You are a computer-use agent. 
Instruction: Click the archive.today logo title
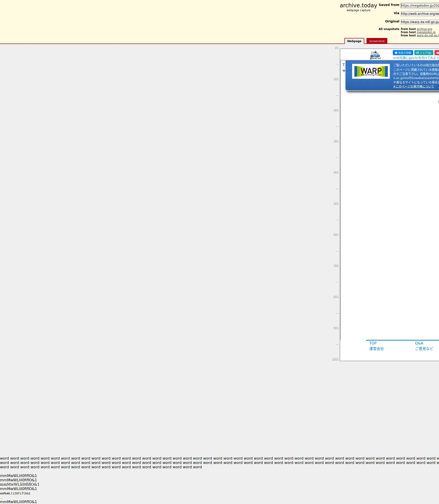click(x=358, y=5)
